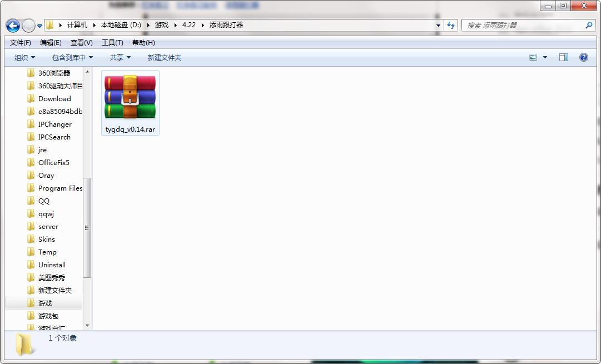
Task: Expand the chevron after 本地磁盘 (D:)
Action: (x=148, y=26)
